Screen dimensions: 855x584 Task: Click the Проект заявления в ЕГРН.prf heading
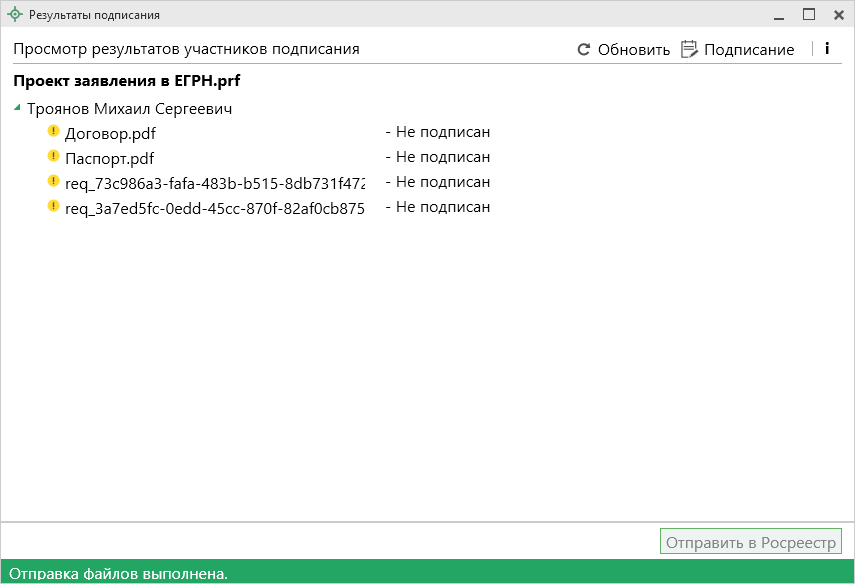pyautogui.click(x=127, y=81)
